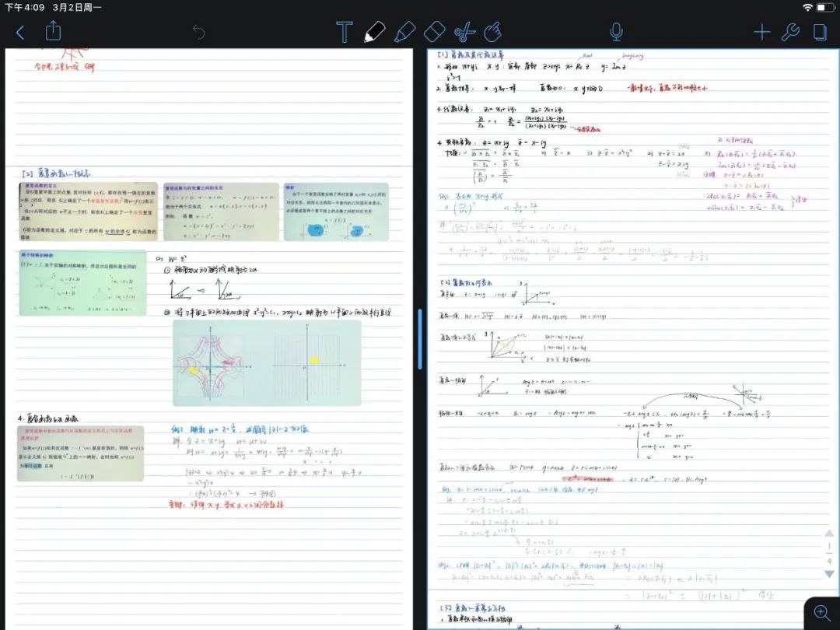Choose the hand pan tool
This screenshot has height=630, width=840.
click(x=492, y=32)
